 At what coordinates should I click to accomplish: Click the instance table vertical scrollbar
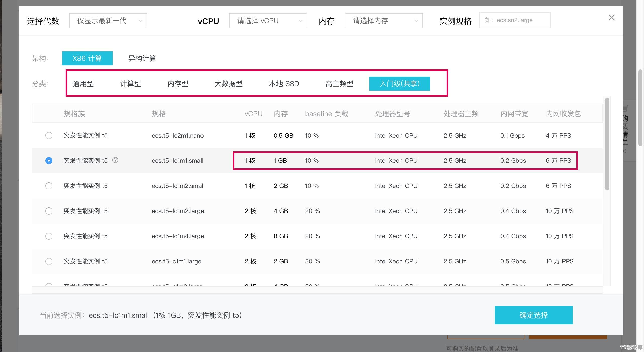pyautogui.click(x=607, y=144)
